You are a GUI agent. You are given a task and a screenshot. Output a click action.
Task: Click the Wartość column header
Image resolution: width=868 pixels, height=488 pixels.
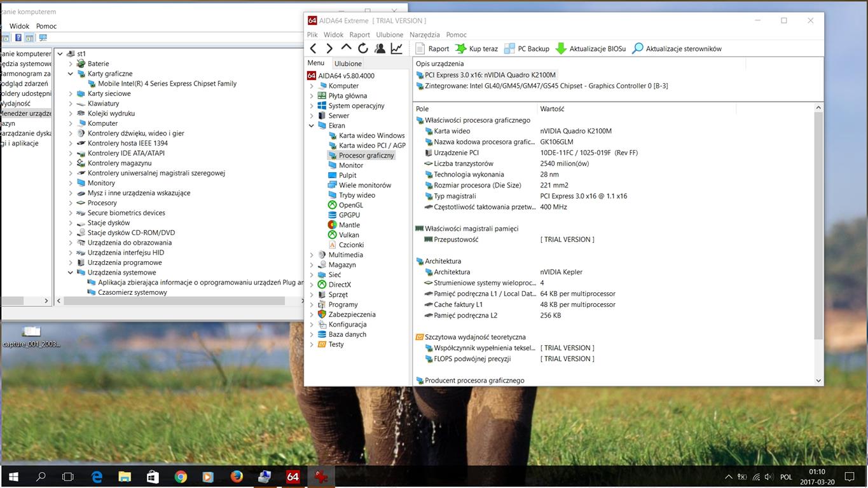click(x=636, y=109)
